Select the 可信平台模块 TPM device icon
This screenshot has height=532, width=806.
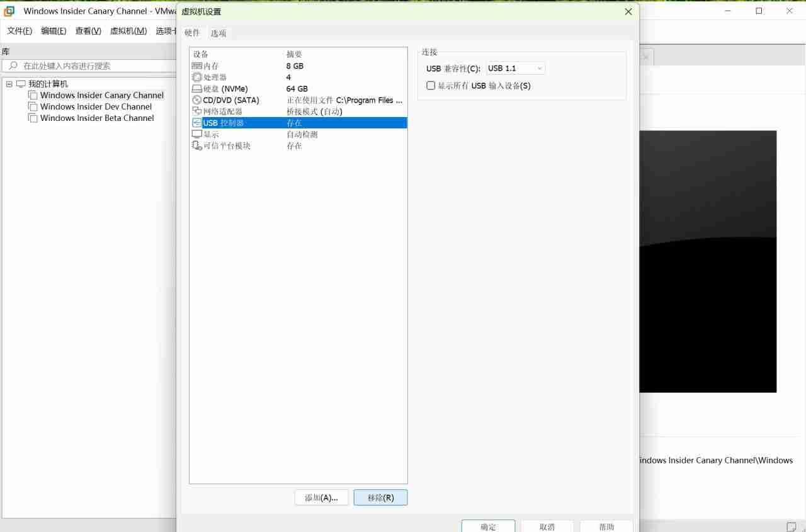[197, 145]
